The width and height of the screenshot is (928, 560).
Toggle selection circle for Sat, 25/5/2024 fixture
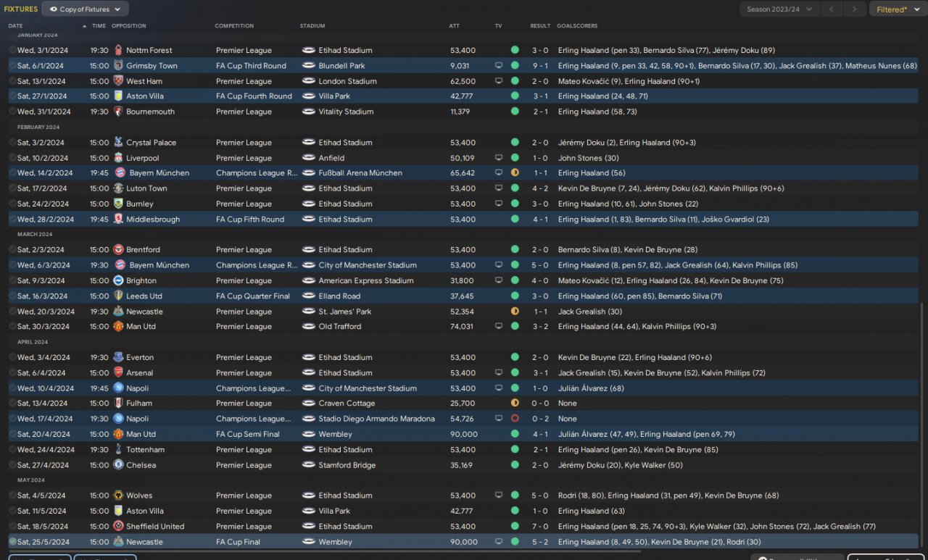click(x=12, y=542)
